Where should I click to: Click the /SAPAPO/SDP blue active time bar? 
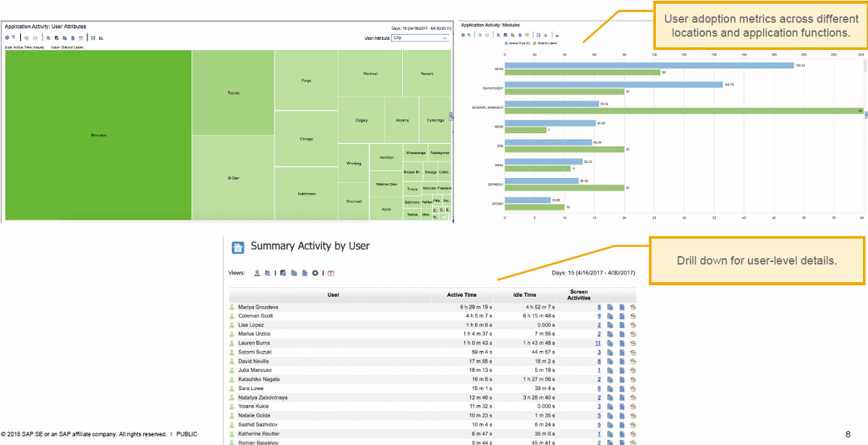pos(613,85)
